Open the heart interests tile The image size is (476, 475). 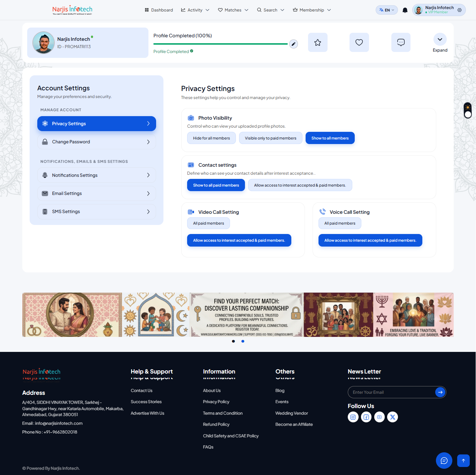359,43
